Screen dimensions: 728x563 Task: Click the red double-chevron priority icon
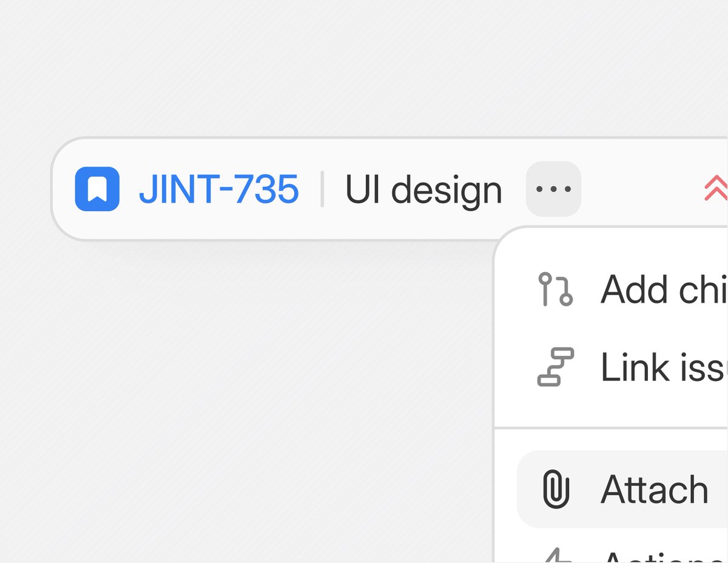point(716,189)
